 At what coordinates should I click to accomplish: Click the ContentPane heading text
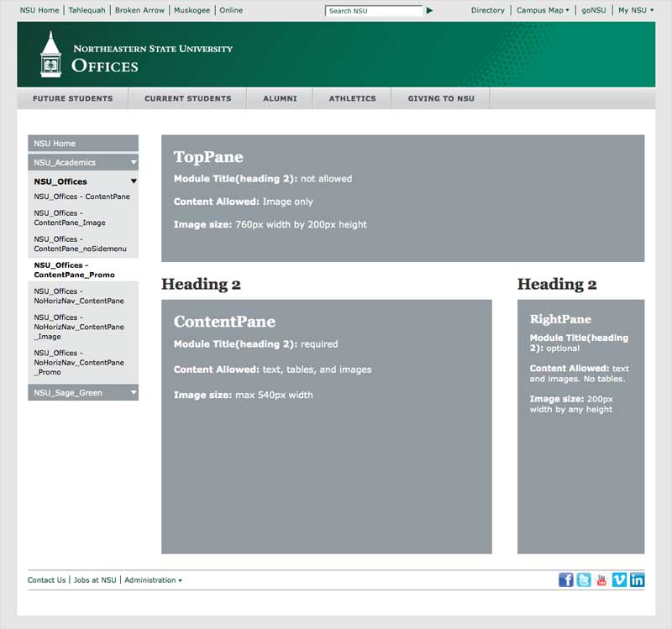pyautogui.click(x=224, y=322)
